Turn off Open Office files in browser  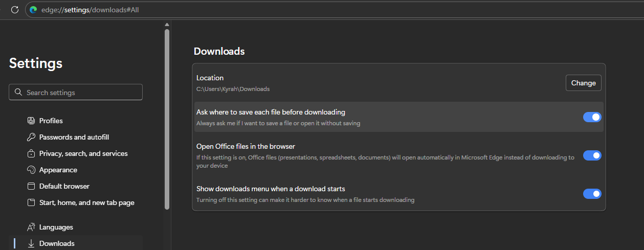tap(592, 155)
